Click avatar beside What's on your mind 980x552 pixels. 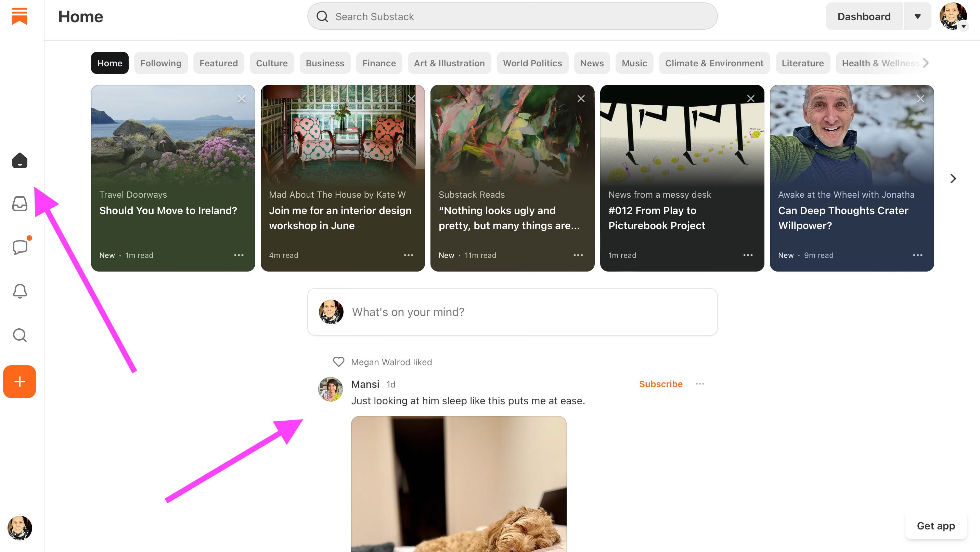[x=331, y=312]
